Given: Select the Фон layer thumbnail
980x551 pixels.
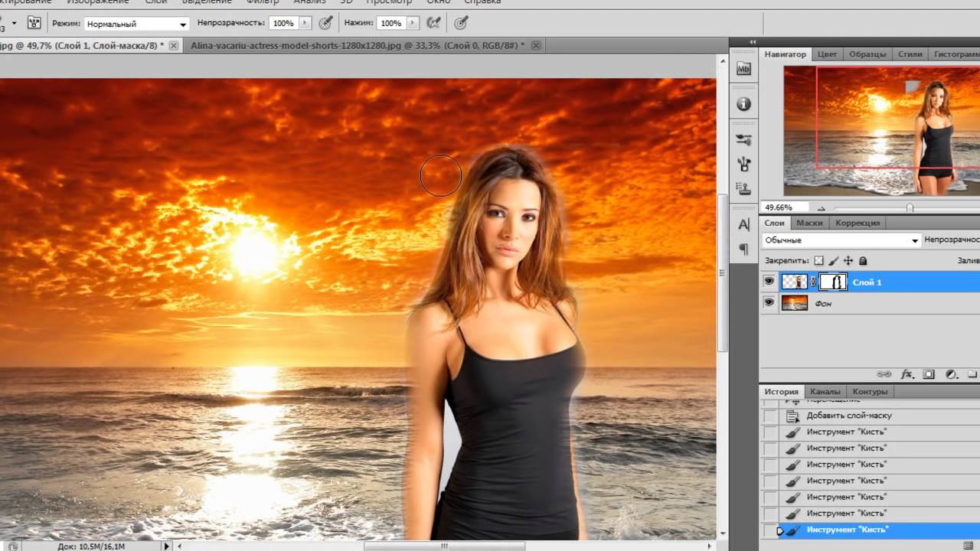Looking at the screenshot, I should [794, 304].
